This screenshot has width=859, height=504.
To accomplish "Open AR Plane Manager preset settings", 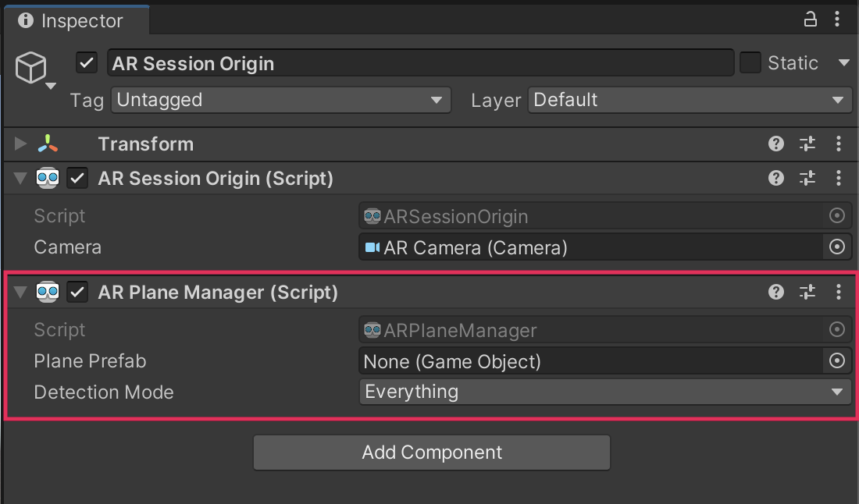I will pos(807,292).
